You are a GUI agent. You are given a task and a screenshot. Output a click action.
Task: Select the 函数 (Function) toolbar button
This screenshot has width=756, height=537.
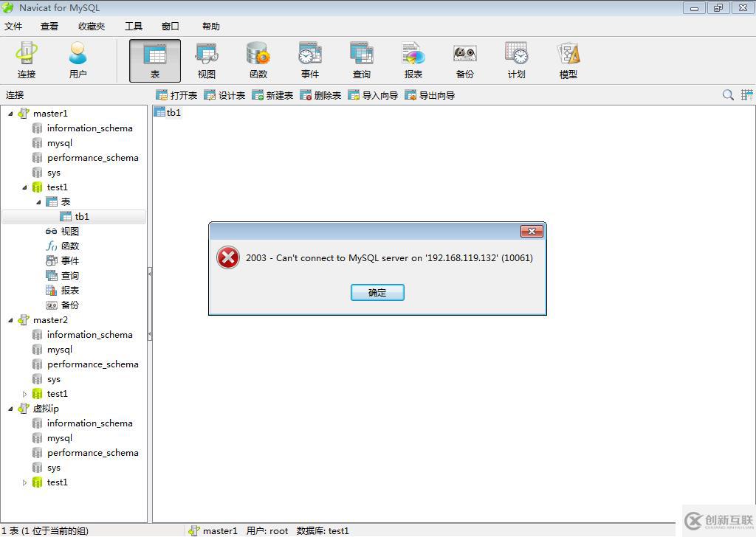(x=258, y=60)
